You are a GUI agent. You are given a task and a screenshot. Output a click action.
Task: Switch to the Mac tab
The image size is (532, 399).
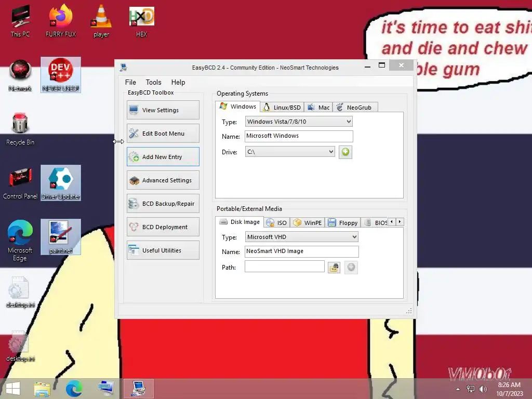(318, 108)
